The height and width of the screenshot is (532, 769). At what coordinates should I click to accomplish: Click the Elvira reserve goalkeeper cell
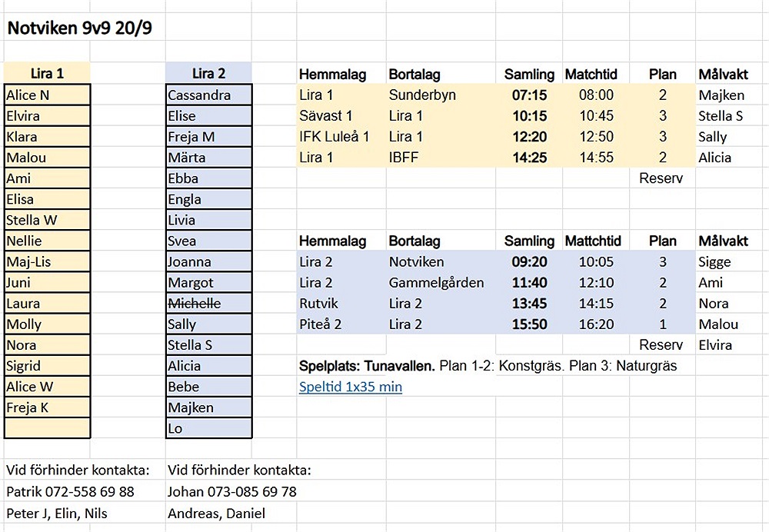[715, 345]
